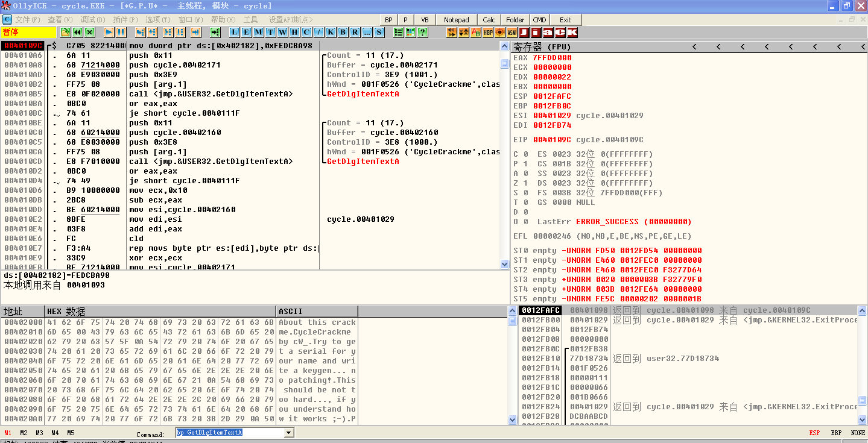Switch to memory dump M4

(55, 433)
